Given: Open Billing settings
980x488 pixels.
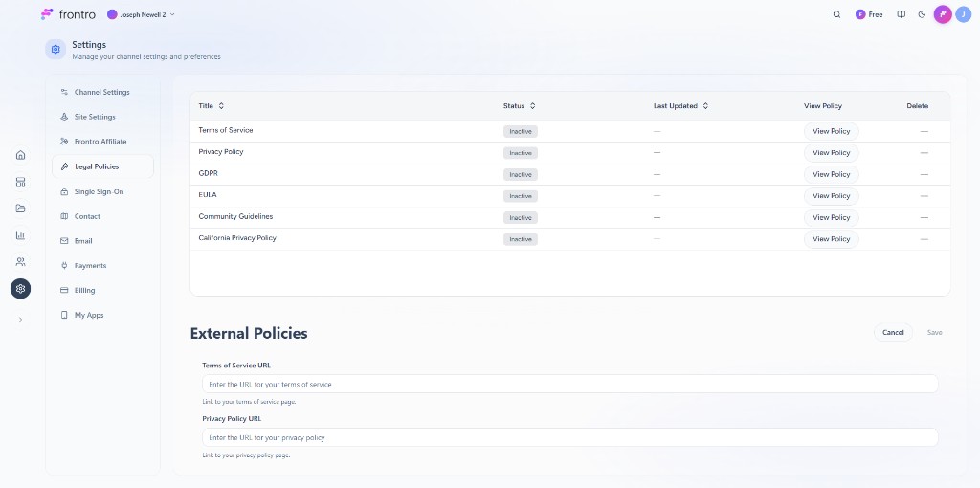Looking at the screenshot, I should pos(102,290).
